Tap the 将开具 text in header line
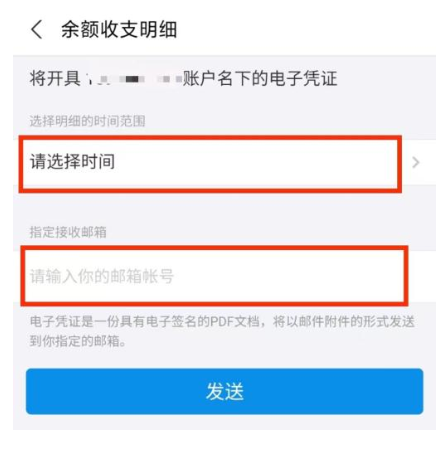This screenshot has width=448, height=471. coord(55,79)
